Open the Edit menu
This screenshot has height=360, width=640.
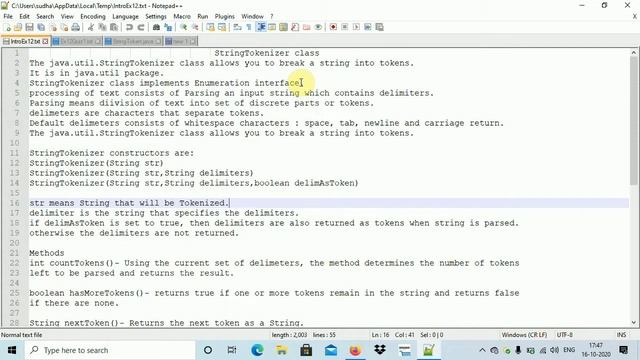tap(24, 16)
